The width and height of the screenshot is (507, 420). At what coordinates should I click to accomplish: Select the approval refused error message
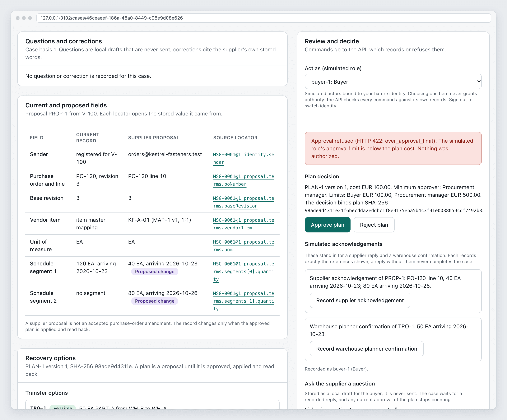(393, 148)
